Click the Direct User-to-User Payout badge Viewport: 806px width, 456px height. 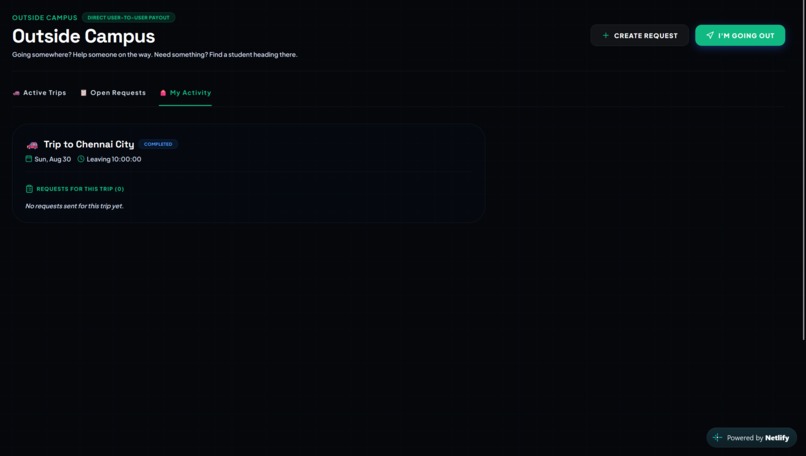(129, 17)
